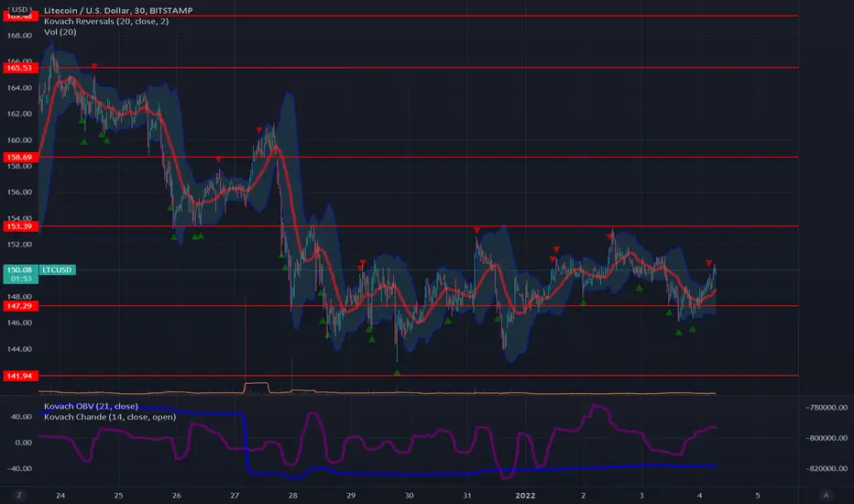The width and height of the screenshot is (854, 504).
Task: Click date 31 on the time axis
Action: [x=466, y=495]
